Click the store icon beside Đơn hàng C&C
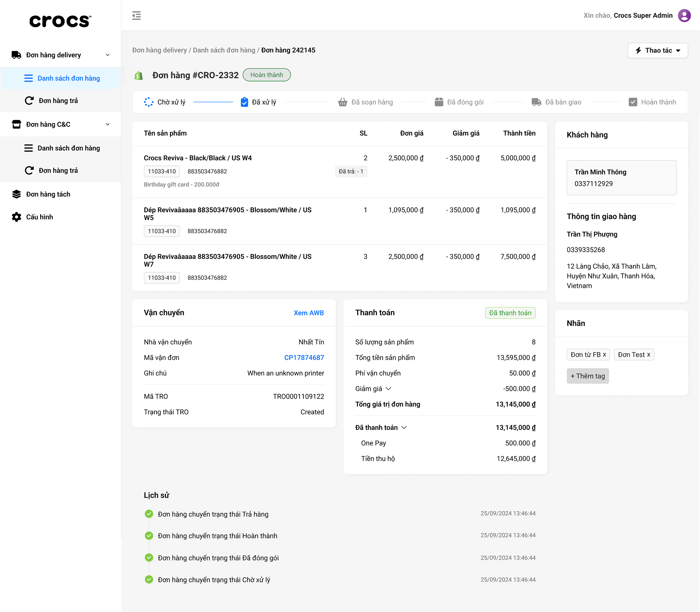This screenshot has height=612, width=700. click(x=16, y=124)
